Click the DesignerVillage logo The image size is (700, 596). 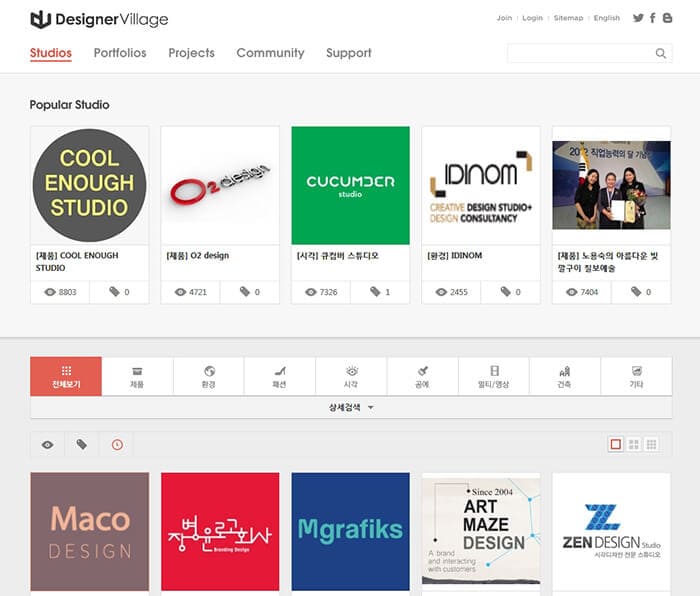coord(99,19)
